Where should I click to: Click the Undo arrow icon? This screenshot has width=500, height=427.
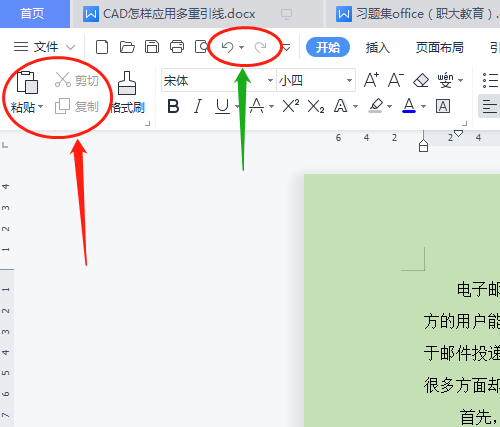pyautogui.click(x=227, y=47)
